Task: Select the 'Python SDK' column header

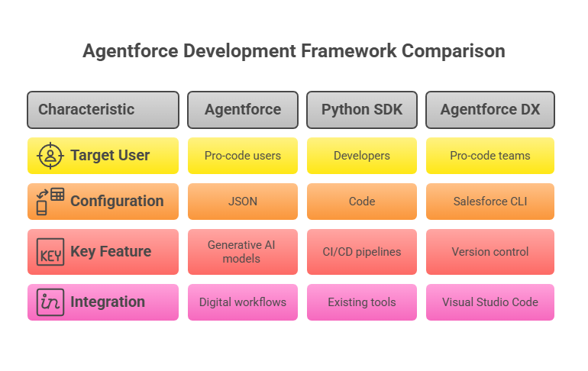Action: coord(362,110)
